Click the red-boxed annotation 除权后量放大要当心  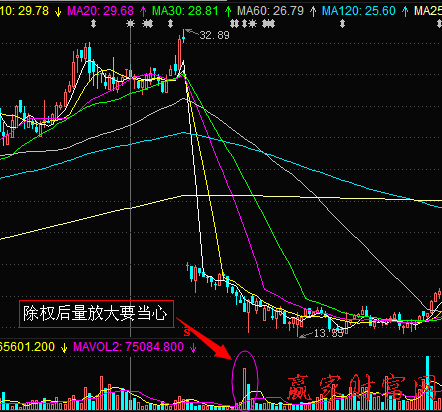tap(96, 314)
